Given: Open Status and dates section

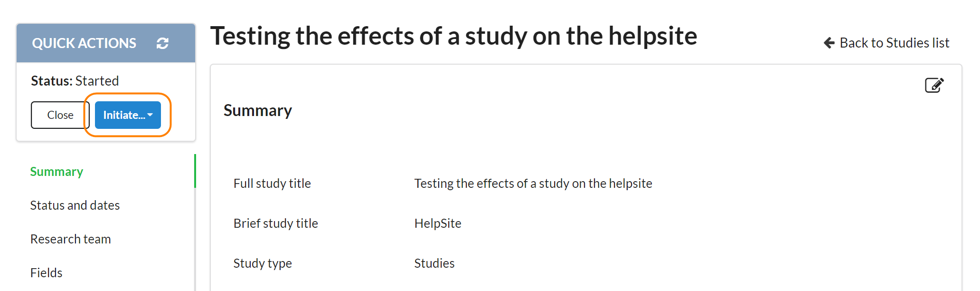Looking at the screenshot, I should [x=75, y=205].
